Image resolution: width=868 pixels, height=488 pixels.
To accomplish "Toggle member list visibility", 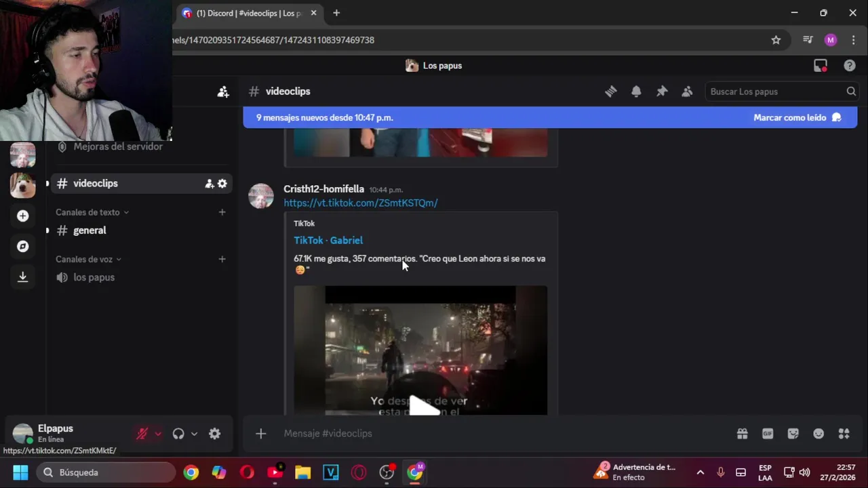I will click(x=687, y=91).
